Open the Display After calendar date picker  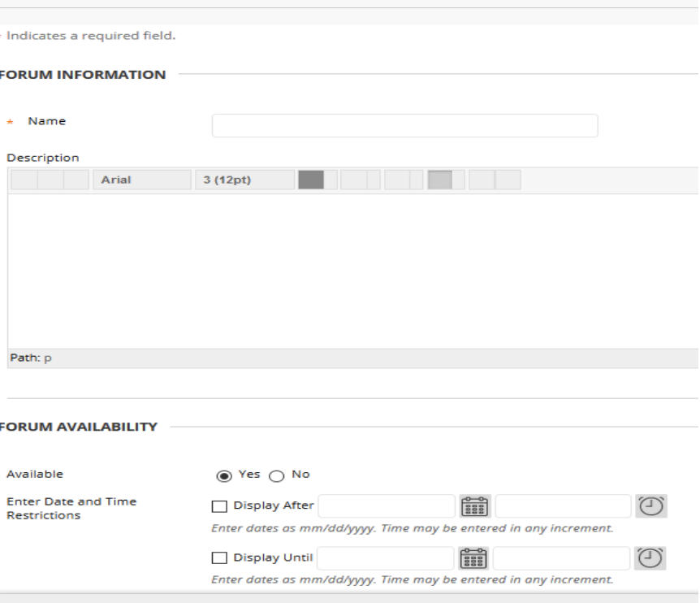point(473,505)
